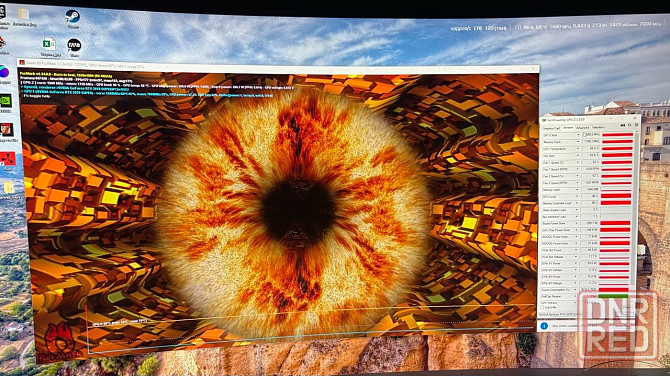Click the GPU Load red graph bar
This screenshot has height=376, width=670.
point(616,196)
